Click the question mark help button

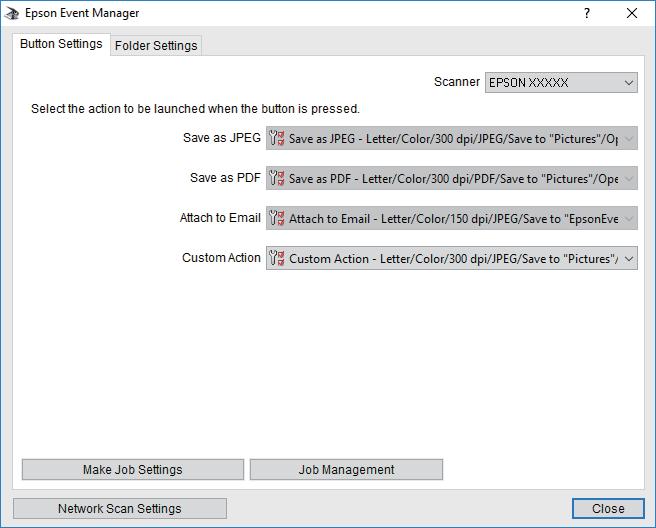[587, 13]
